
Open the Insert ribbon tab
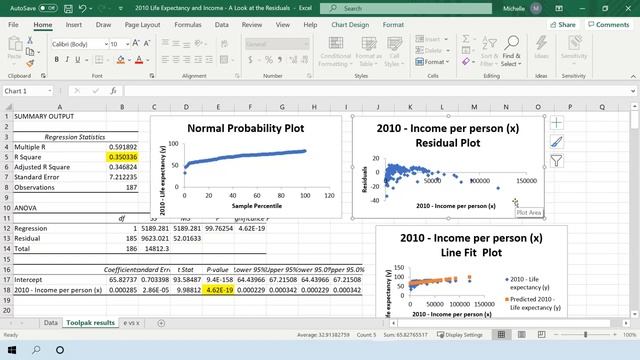(73, 24)
